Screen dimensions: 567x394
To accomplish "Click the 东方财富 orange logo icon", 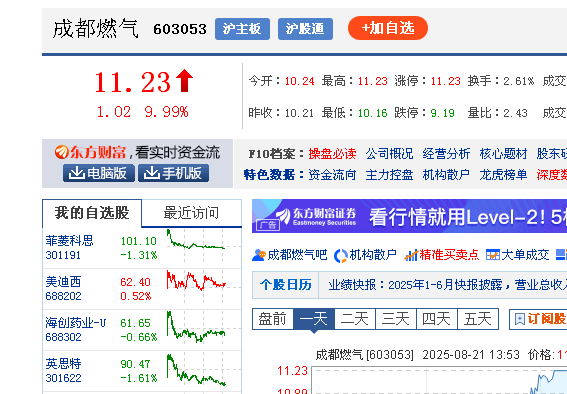I will pyautogui.click(x=61, y=152).
